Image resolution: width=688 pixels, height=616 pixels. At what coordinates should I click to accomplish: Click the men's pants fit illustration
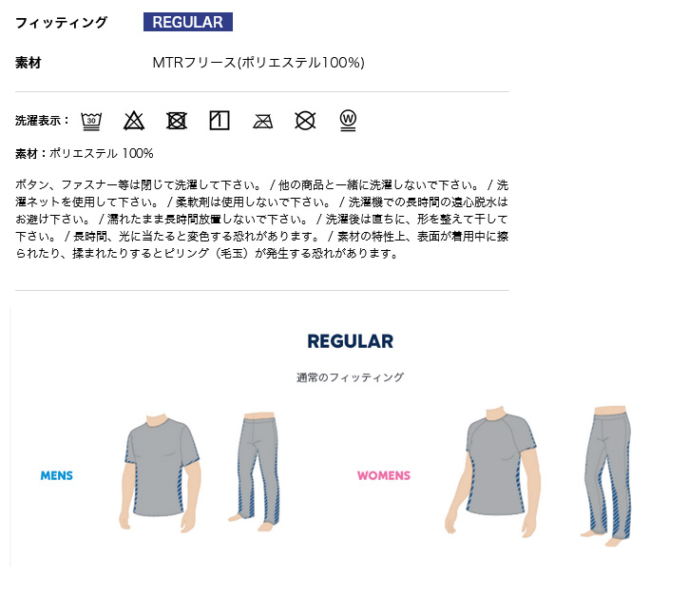257,472
